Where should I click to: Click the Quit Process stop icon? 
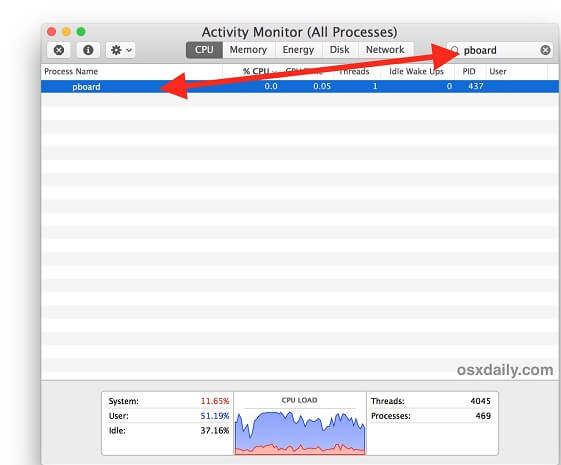click(59, 50)
